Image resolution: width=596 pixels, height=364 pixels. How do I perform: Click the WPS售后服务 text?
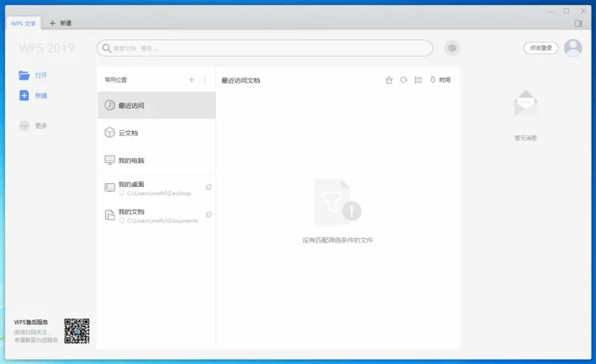(x=31, y=322)
